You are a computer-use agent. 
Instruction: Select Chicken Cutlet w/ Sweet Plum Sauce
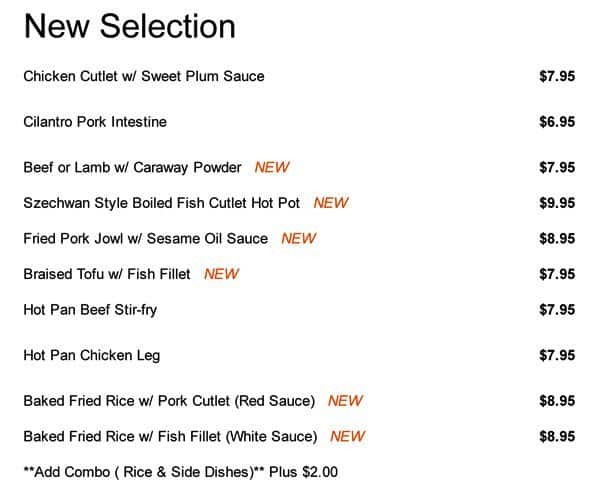pos(143,76)
